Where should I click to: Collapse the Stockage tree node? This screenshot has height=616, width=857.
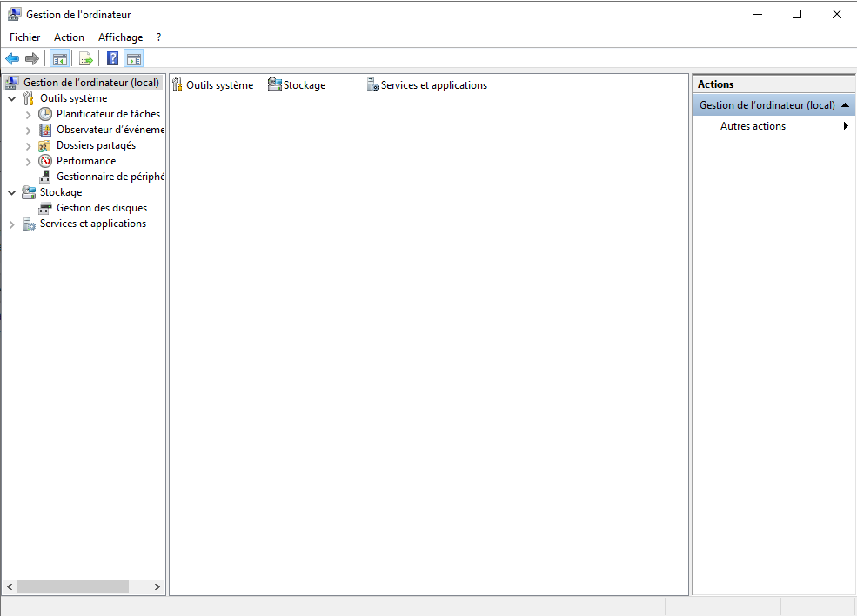click(12, 193)
